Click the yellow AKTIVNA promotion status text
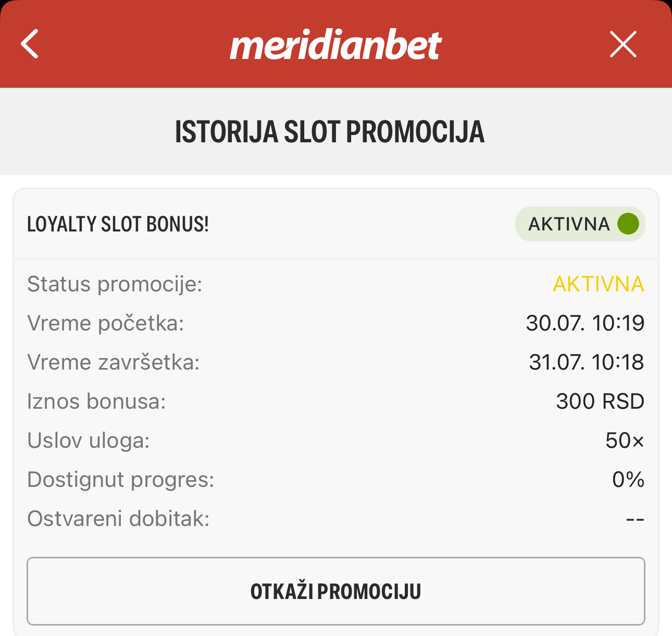Image resolution: width=672 pixels, height=636 pixels. tap(599, 285)
